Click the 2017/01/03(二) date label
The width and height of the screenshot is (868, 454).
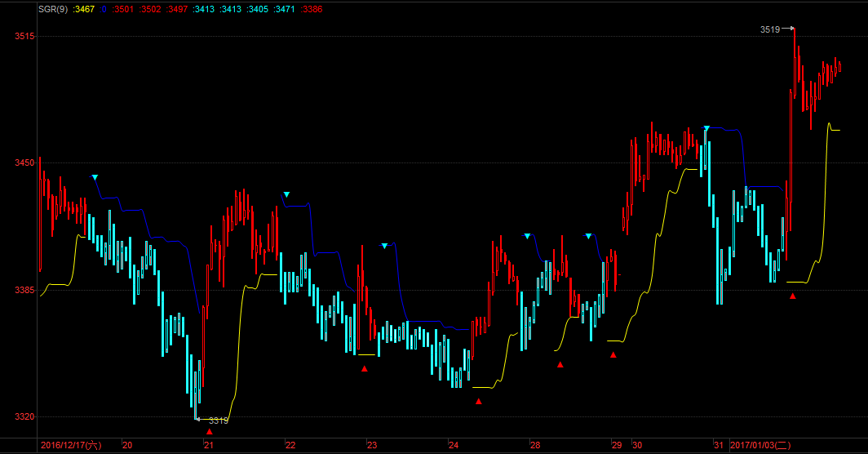click(x=760, y=445)
